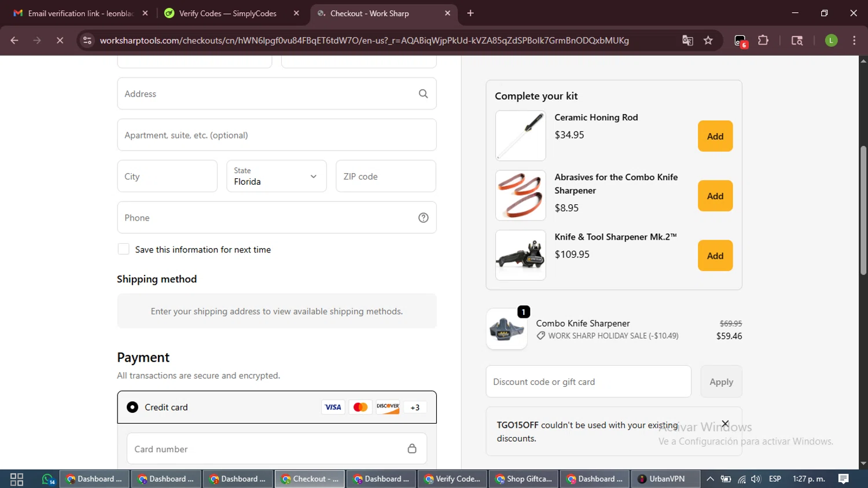
Task: Click the Visa card logo
Action: 333,407
